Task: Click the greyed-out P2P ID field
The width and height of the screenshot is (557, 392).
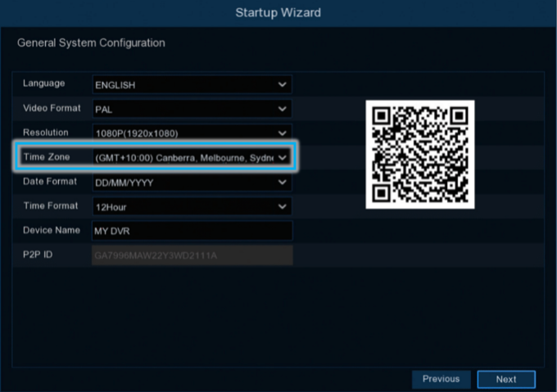Action: tap(191, 256)
